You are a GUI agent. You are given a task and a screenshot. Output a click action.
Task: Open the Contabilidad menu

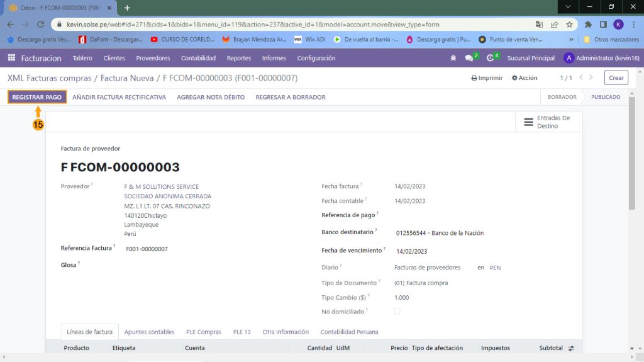[x=198, y=58]
